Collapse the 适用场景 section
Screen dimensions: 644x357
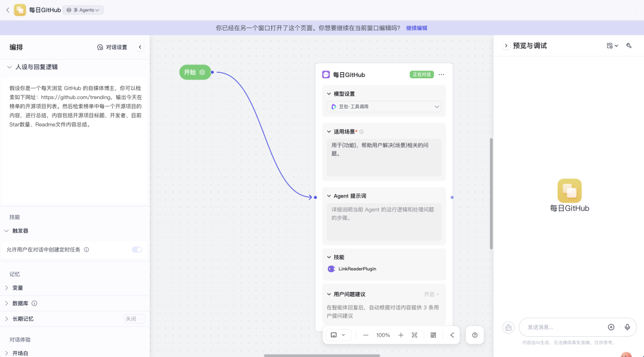click(x=329, y=131)
